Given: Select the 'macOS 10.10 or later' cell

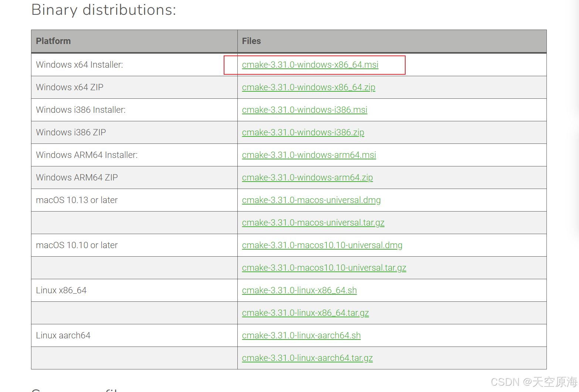Looking at the screenshot, I should 134,245.
